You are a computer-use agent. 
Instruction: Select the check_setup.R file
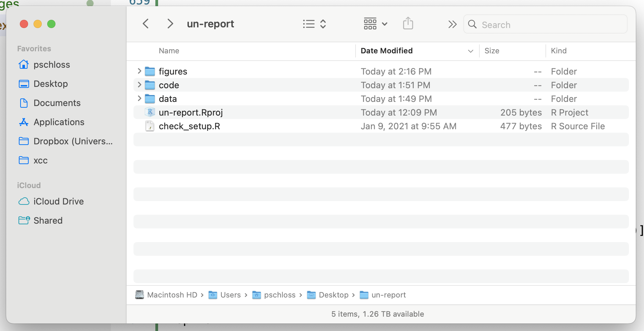(381, 126)
